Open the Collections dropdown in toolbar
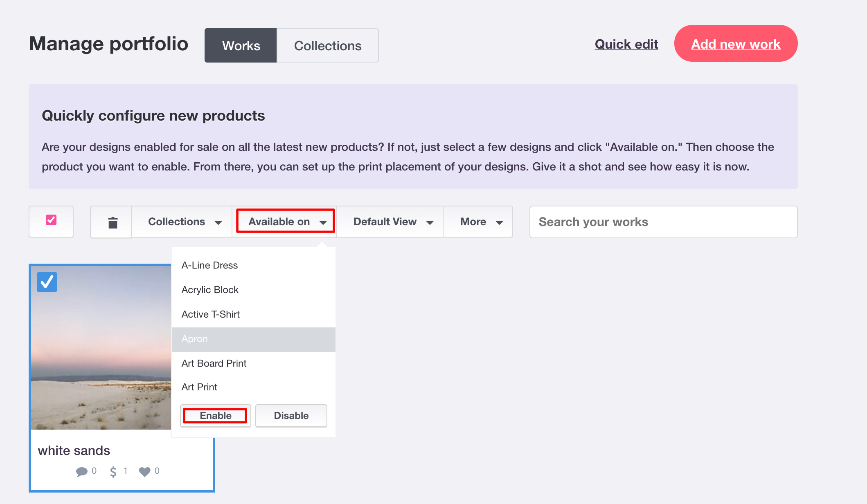 182,222
